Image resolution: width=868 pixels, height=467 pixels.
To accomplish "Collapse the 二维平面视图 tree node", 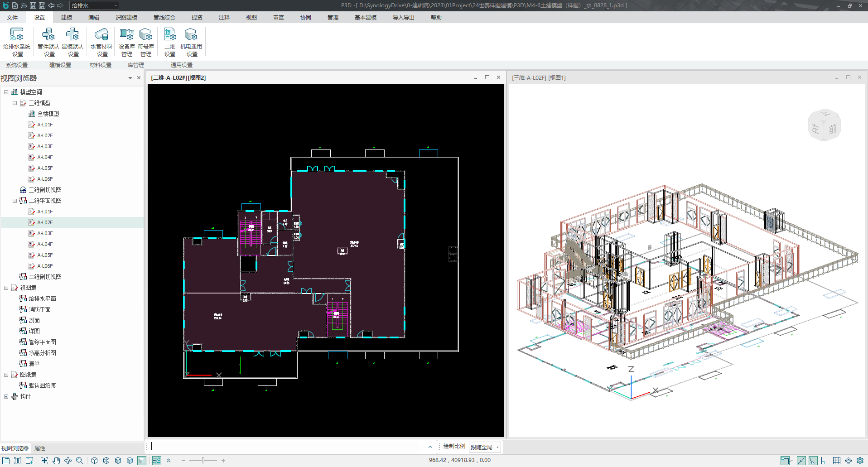I will 14,201.
